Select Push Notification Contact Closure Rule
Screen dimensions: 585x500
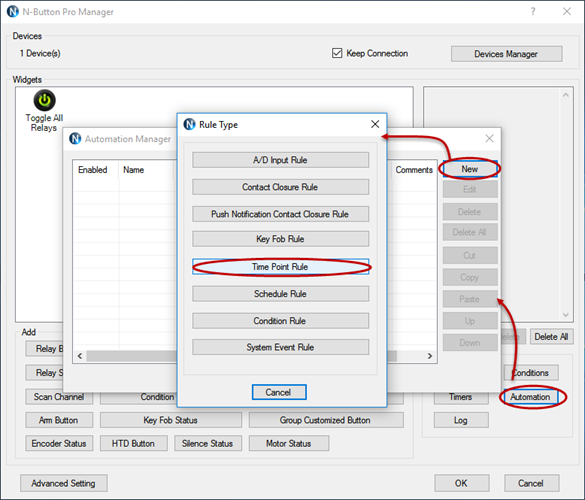(281, 214)
